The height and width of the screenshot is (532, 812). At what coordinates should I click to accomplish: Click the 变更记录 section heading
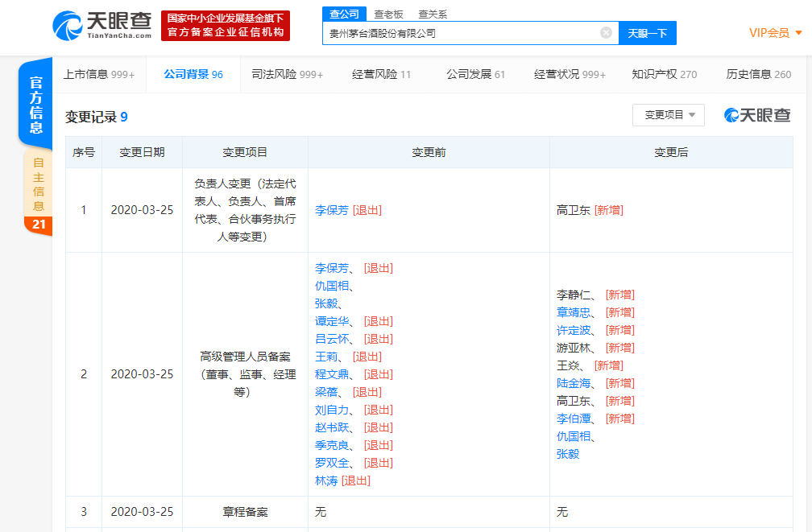pos(97,117)
